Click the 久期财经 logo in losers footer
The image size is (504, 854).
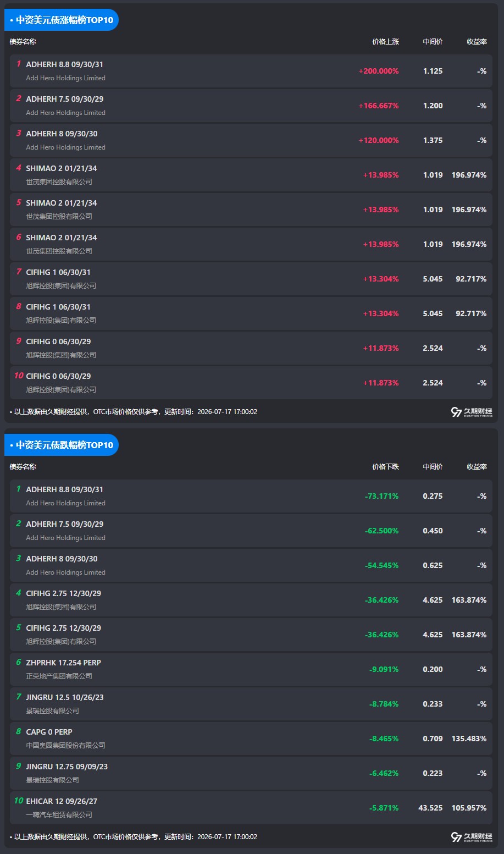pos(472,837)
